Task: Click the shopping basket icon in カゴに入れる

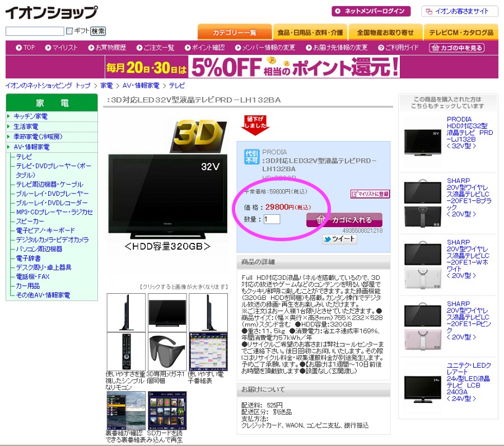Action: point(320,219)
